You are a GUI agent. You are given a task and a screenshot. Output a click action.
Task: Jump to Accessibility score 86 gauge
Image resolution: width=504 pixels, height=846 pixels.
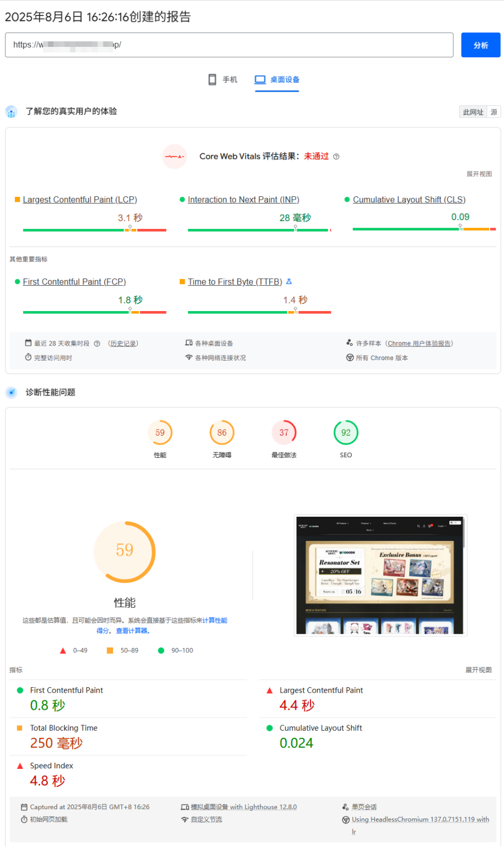click(222, 433)
